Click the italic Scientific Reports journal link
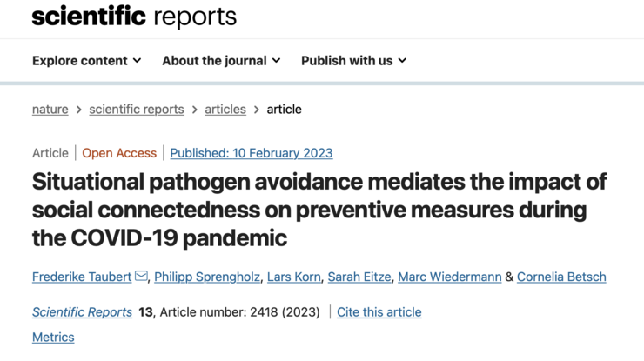 [x=82, y=312]
